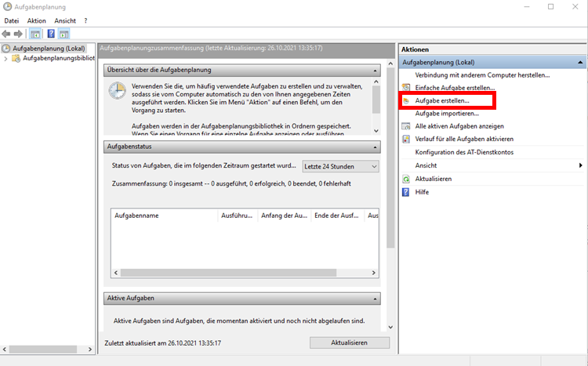Screen dimensions: 588x366
Task: Toggle the action pane toolbar icon
Action: tap(64, 34)
